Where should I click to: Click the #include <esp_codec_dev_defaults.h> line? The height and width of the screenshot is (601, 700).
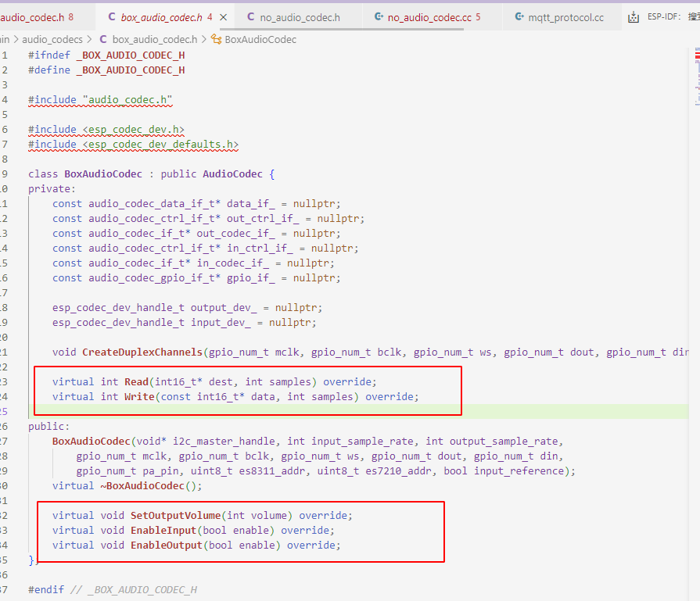133,144
